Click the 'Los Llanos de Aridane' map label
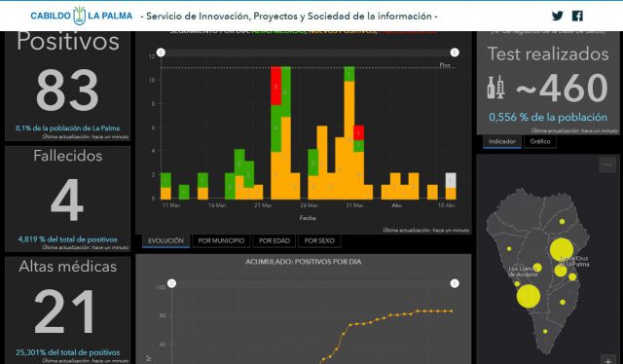Image resolution: width=623 pixels, height=364 pixels. pyautogui.click(x=523, y=272)
